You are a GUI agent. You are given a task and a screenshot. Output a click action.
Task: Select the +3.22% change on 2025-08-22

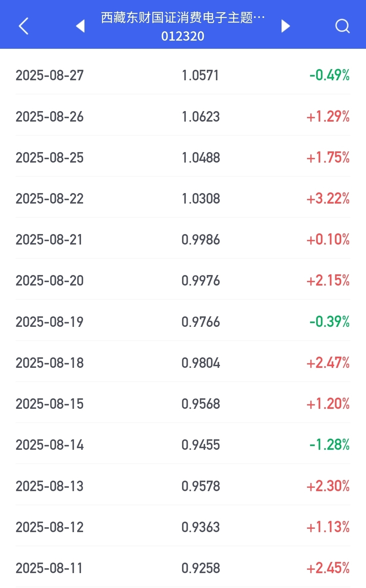(x=328, y=198)
